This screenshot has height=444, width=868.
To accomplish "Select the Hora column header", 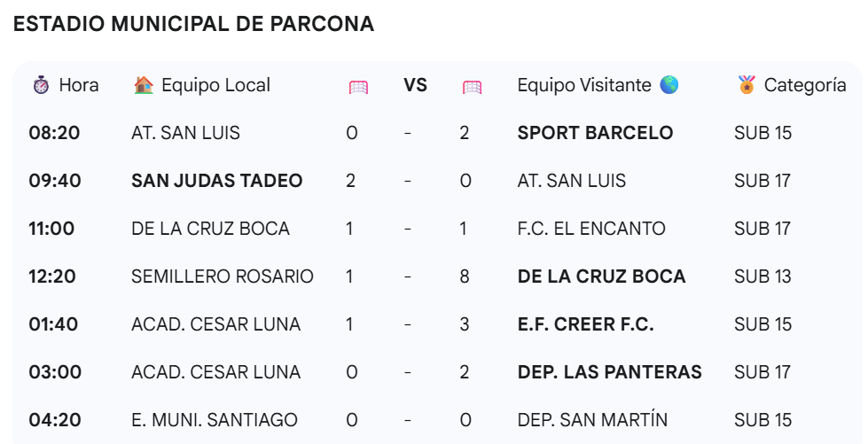I will (x=79, y=85).
